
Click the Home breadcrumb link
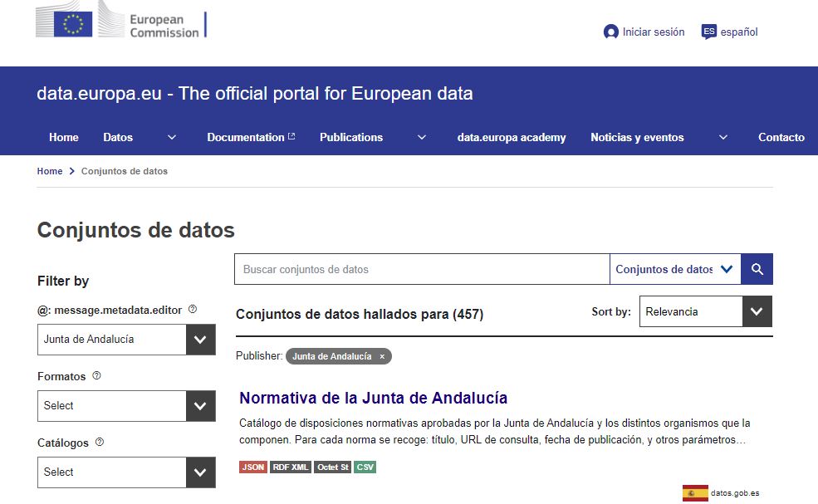[x=48, y=170]
